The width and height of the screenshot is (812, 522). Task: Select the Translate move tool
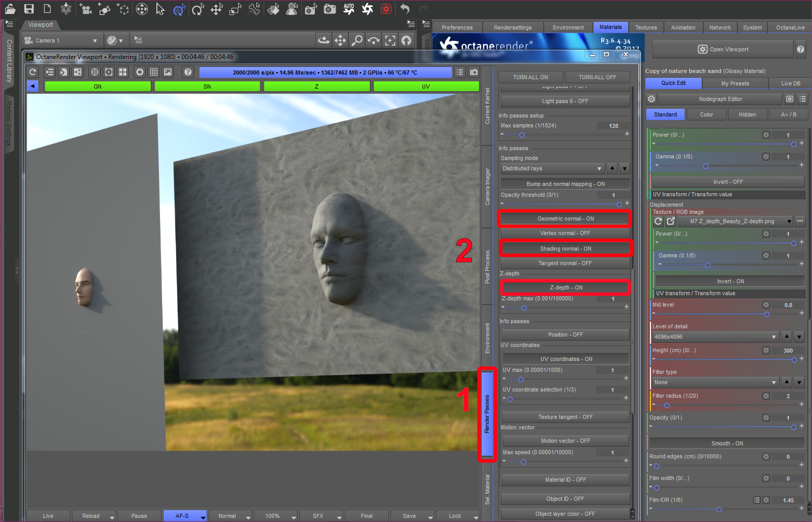pyautogui.click(x=216, y=9)
